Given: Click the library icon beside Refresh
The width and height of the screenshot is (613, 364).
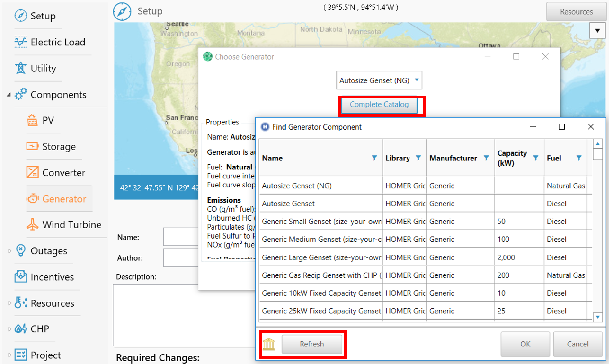Looking at the screenshot, I should [x=268, y=344].
